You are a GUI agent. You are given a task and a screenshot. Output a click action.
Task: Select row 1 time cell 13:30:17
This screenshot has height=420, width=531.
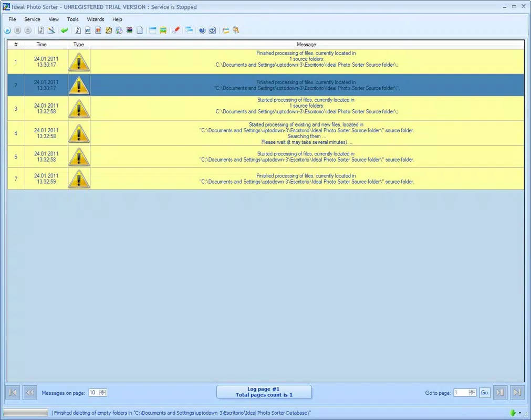tap(46, 62)
